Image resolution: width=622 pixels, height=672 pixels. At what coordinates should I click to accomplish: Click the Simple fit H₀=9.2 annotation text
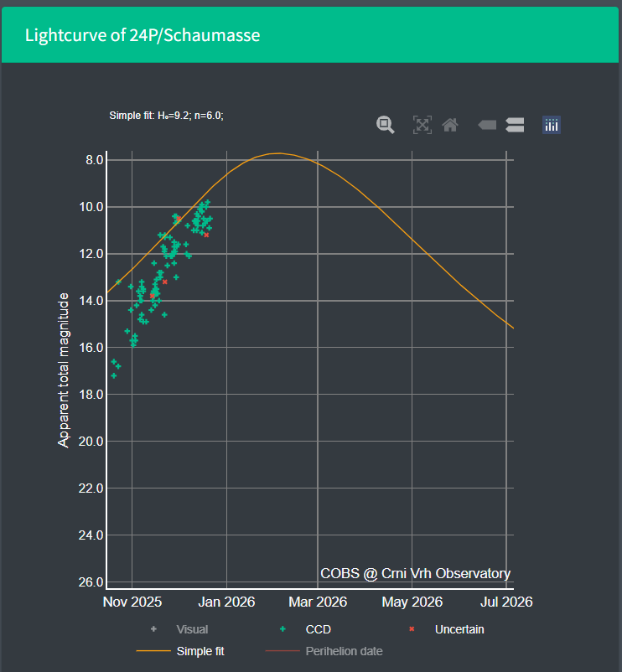tap(166, 116)
